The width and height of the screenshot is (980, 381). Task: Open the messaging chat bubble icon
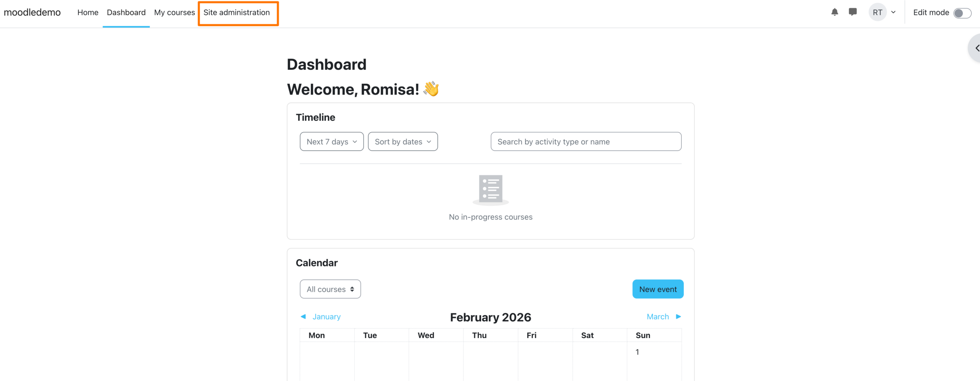[x=853, y=12]
